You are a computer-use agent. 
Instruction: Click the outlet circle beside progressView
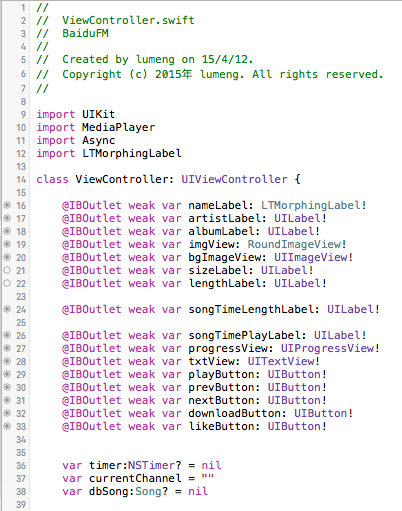pyautogui.click(x=7, y=348)
